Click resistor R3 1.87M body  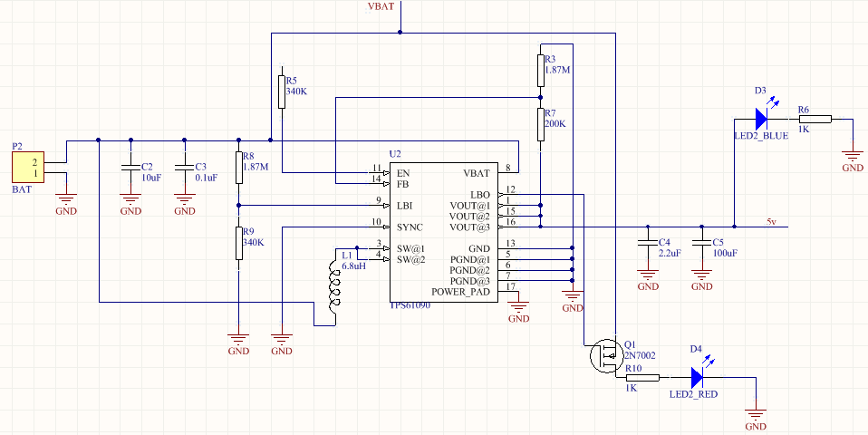point(541,70)
